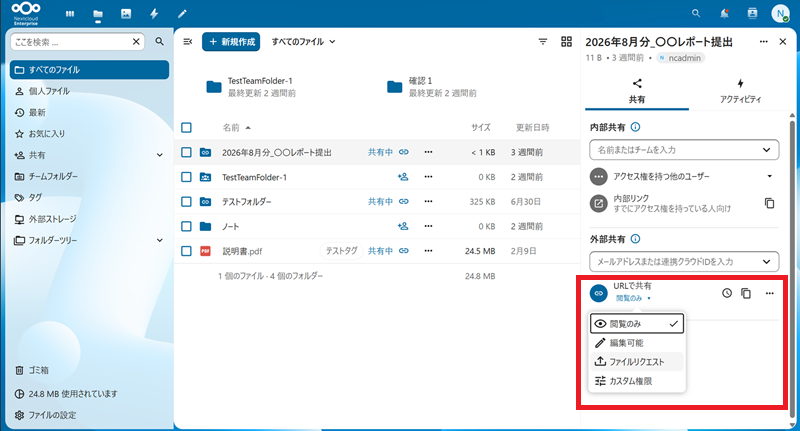Image resolution: width=800 pixels, height=431 pixels.
Task: Click the expiration clock icon on URLで共有
Action: click(x=727, y=293)
